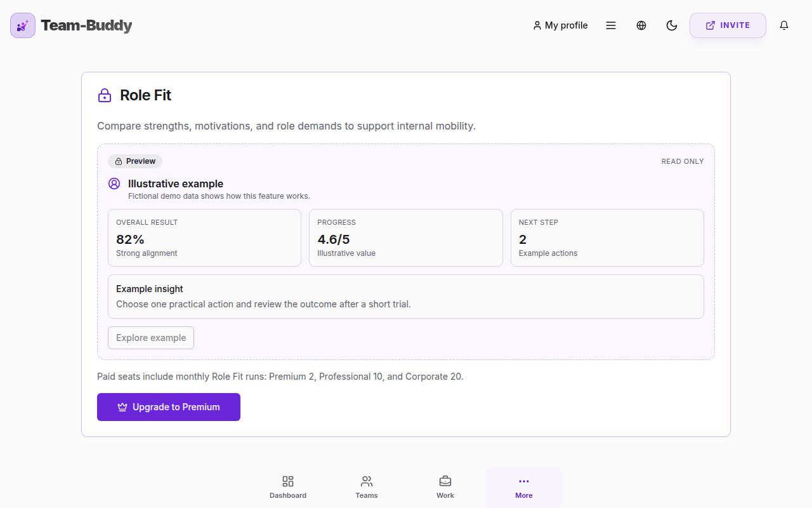Screen dimensions: 812x508
Task: Expand the More menu tab
Action: tap(524, 487)
